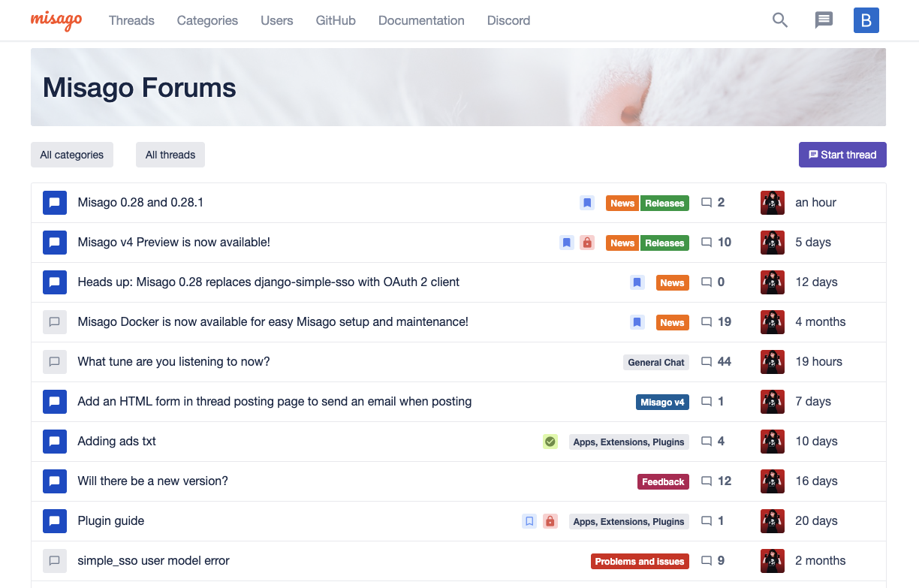
Task: Select the green solved checkmark on 'Adding ads txt'
Action: pyautogui.click(x=550, y=442)
